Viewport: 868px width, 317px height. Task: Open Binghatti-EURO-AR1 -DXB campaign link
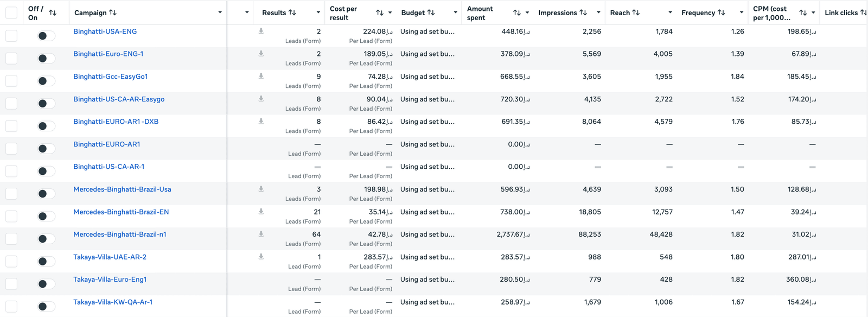pyautogui.click(x=116, y=122)
